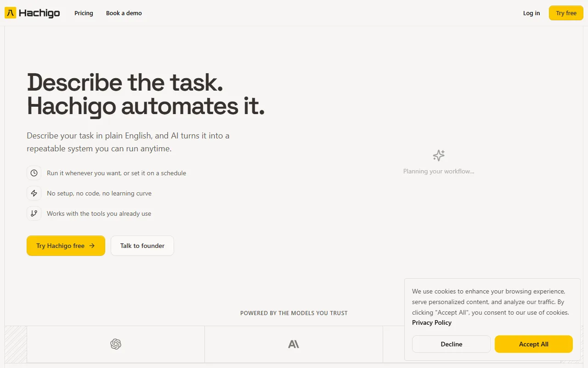
Task: Click "Works with the tools you already use"
Action: (99, 213)
